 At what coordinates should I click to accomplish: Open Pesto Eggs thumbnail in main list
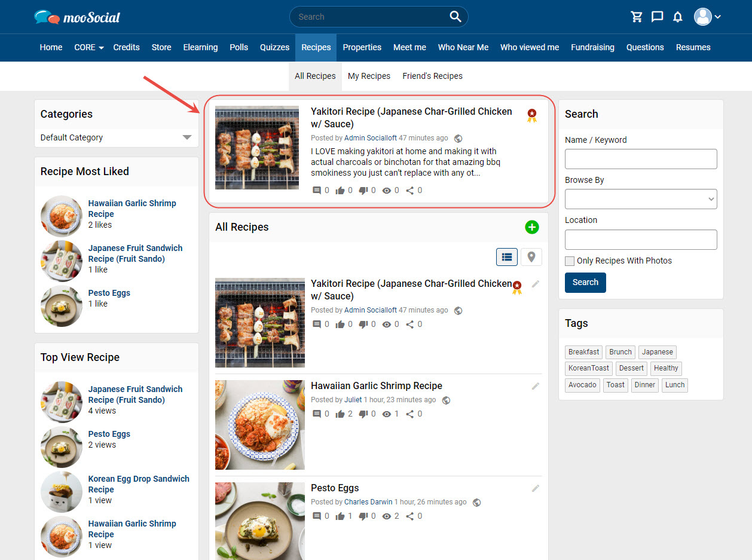tap(260, 521)
